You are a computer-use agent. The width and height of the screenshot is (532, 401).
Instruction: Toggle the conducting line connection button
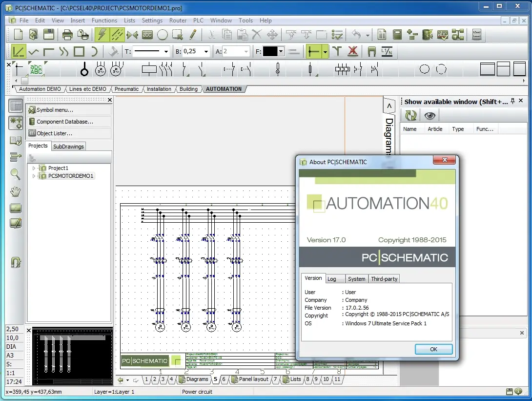(313, 52)
